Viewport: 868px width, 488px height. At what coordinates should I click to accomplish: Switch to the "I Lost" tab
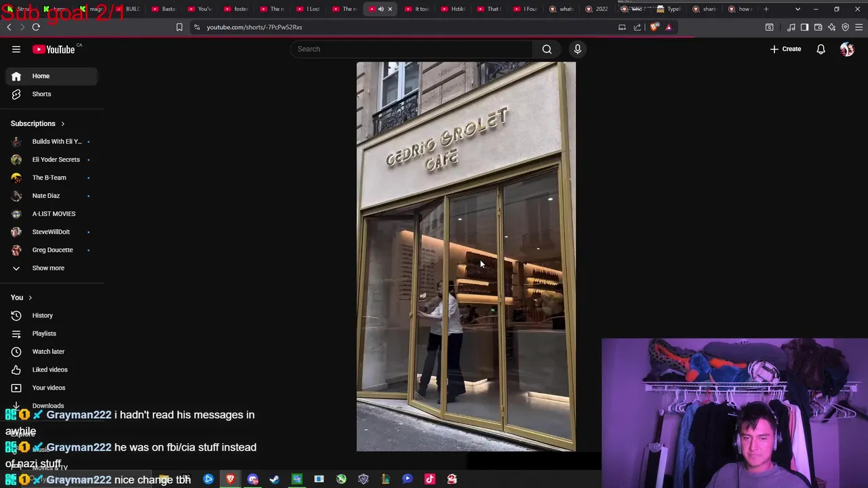(x=308, y=9)
